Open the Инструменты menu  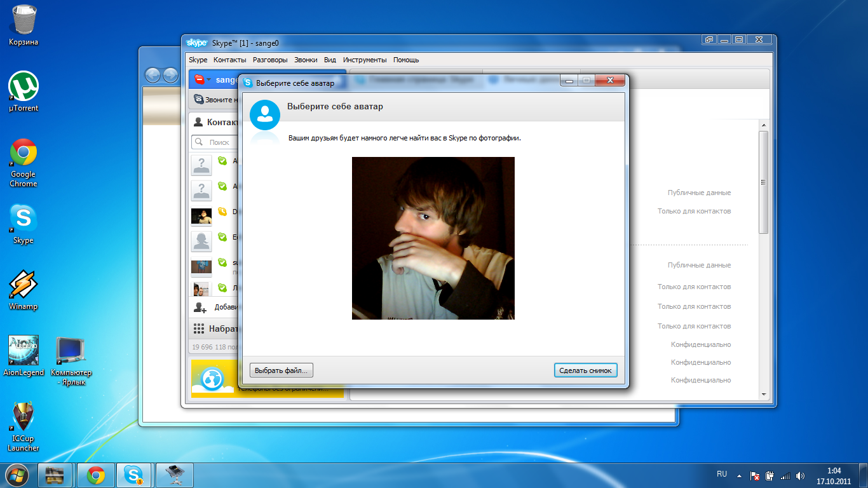(365, 60)
